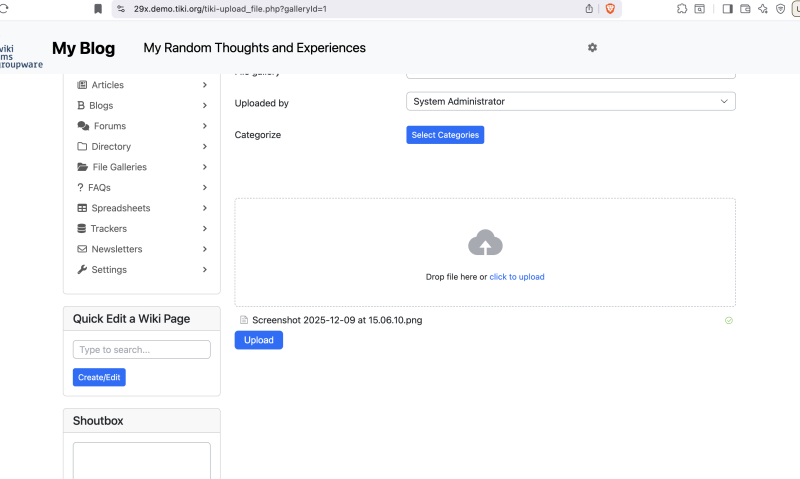Open the Brave wallet icon
800x479 pixels.
click(745, 9)
